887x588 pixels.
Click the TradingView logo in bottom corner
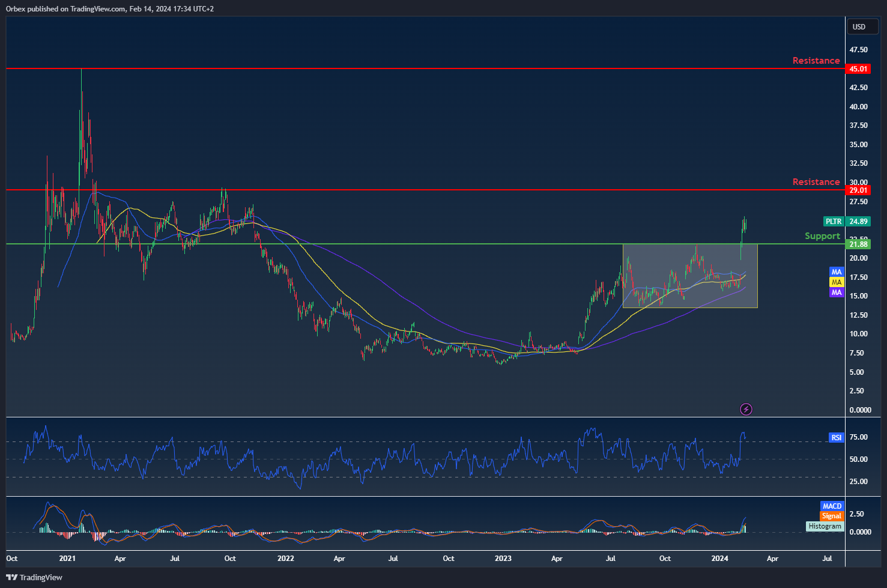pos(35,577)
